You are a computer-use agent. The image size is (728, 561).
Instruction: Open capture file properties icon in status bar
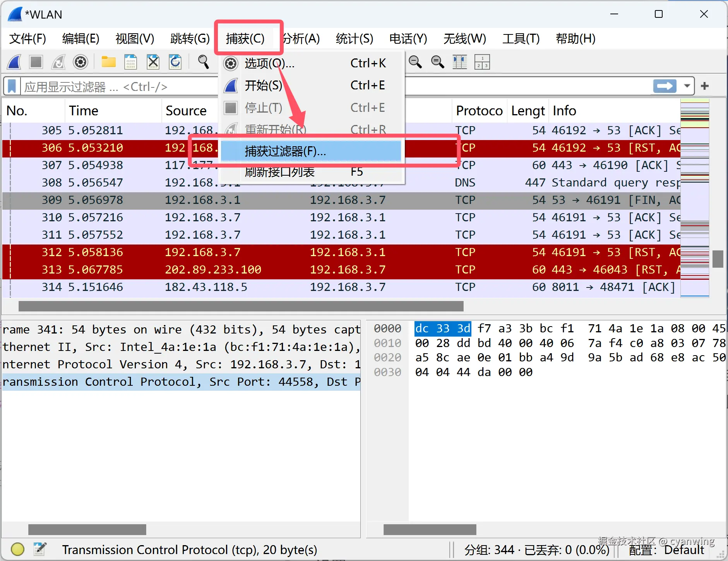39,549
